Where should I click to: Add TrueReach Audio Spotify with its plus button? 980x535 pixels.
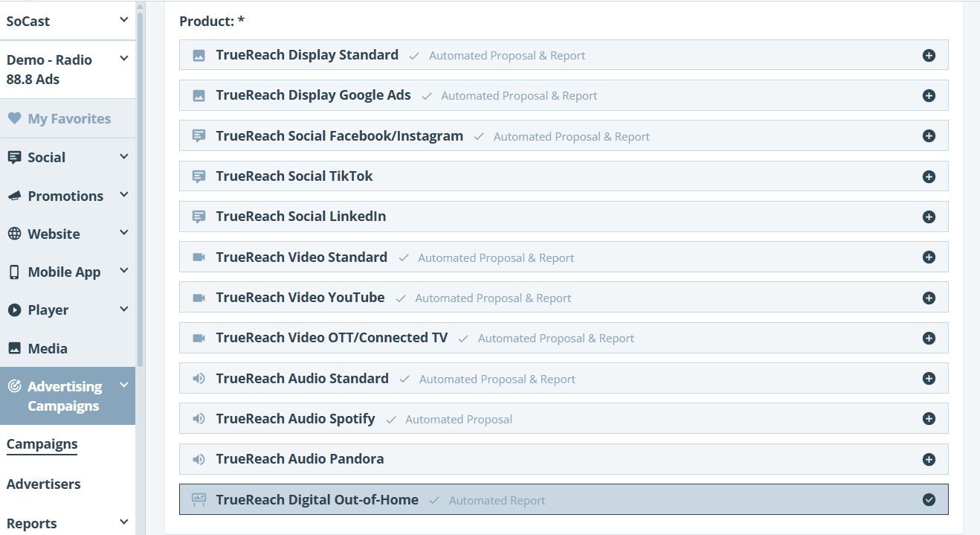click(929, 419)
